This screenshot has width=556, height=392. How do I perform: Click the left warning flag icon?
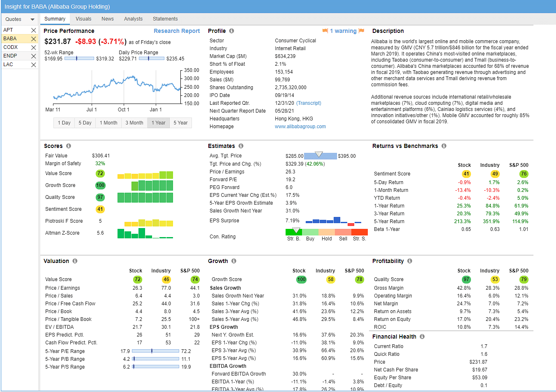325,31
